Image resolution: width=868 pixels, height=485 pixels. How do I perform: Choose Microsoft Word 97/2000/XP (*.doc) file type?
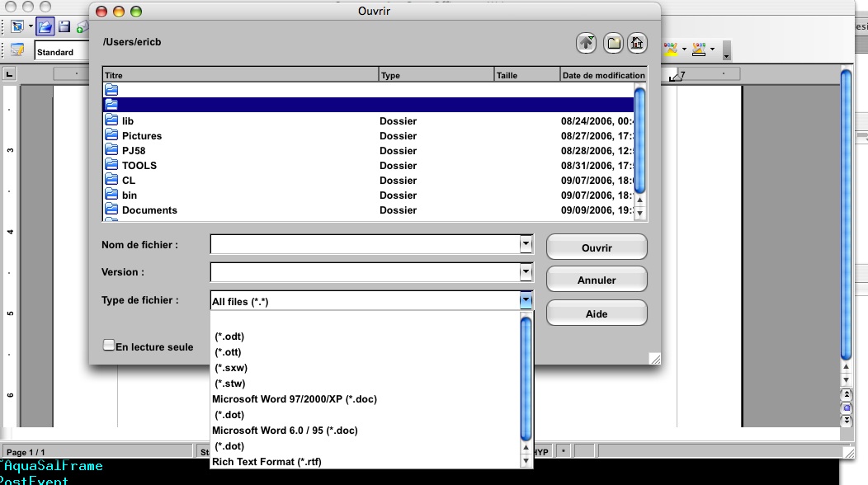coord(294,399)
